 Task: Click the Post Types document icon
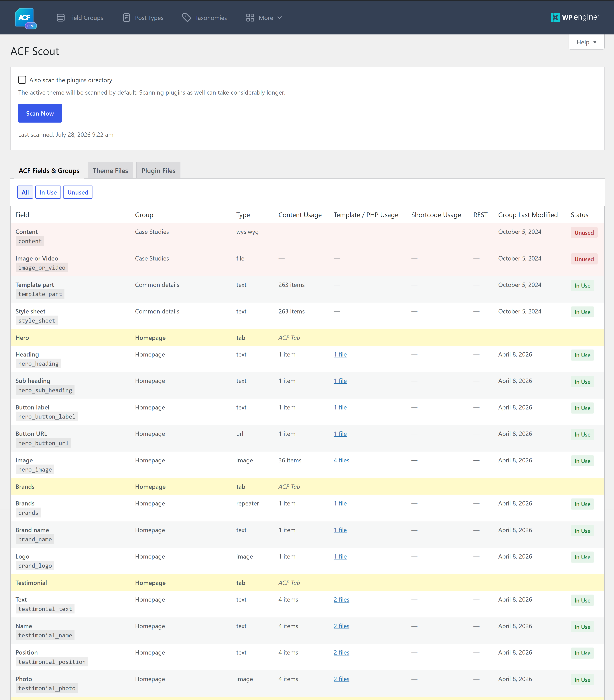(x=126, y=18)
